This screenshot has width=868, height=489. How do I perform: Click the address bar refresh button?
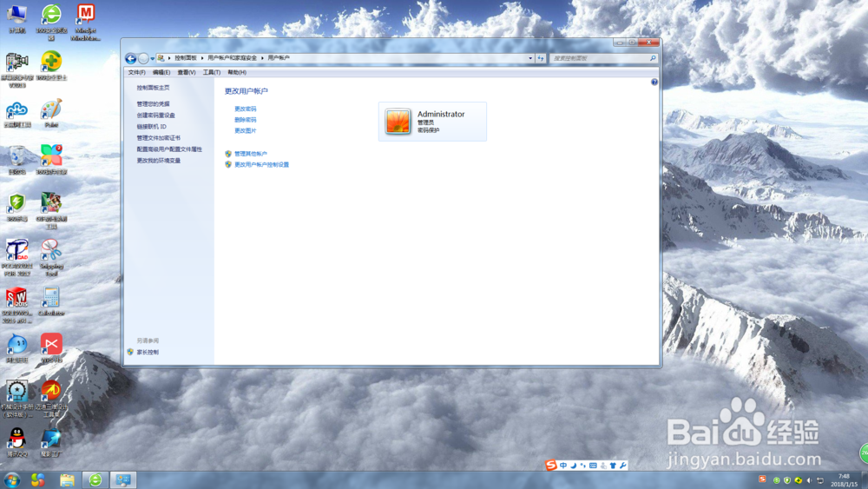click(x=541, y=58)
